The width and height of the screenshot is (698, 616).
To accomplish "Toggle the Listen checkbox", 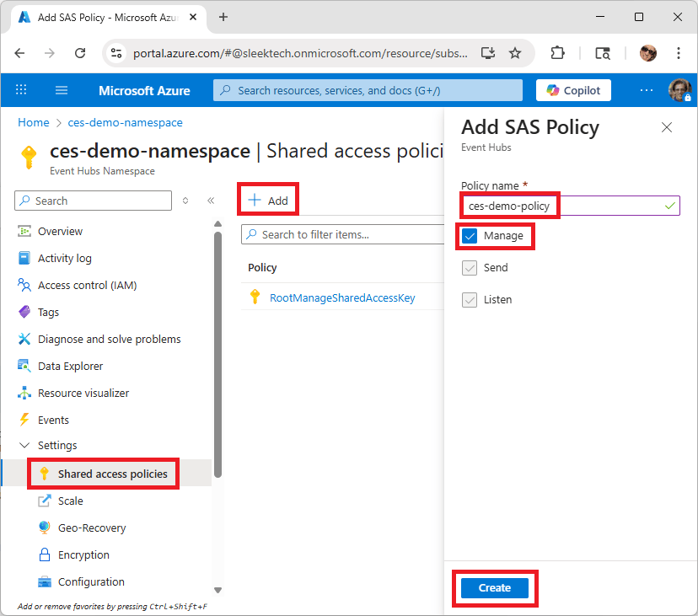I will point(470,300).
